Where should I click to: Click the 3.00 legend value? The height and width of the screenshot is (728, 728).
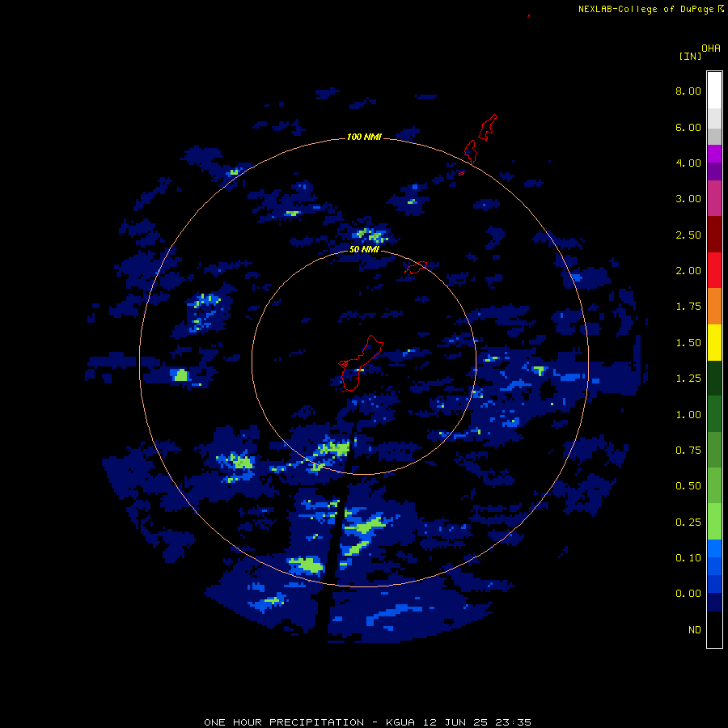pyautogui.click(x=688, y=199)
